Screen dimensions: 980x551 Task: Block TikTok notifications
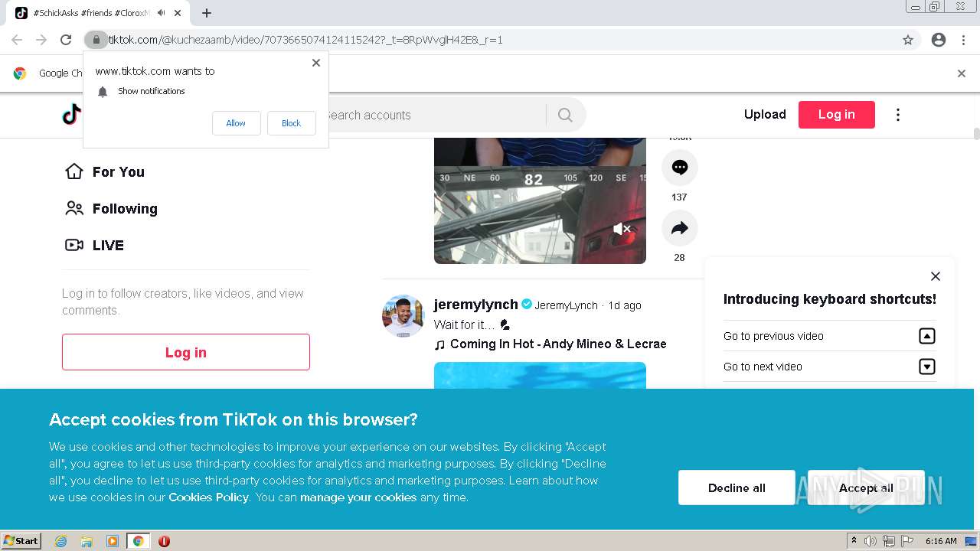(291, 123)
